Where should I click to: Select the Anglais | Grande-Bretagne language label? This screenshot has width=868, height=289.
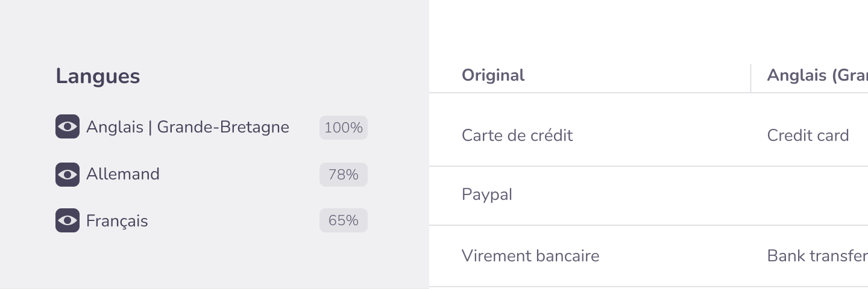pos(187,127)
